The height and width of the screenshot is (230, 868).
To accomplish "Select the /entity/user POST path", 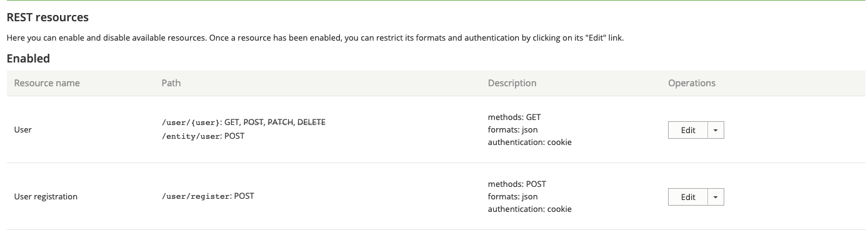I will [x=203, y=136].
